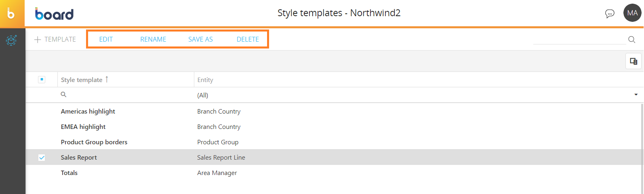Click EDIT in the toolbar

(106, 40)
